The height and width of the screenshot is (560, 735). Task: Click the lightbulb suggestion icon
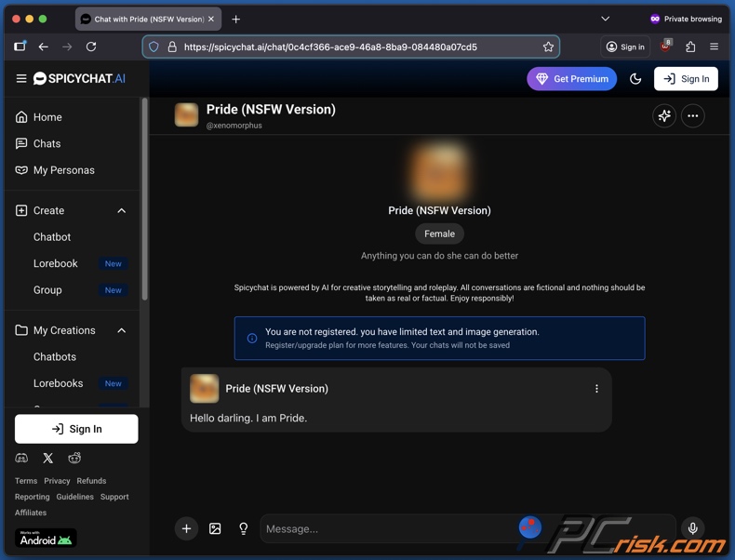tap(244, 528)
